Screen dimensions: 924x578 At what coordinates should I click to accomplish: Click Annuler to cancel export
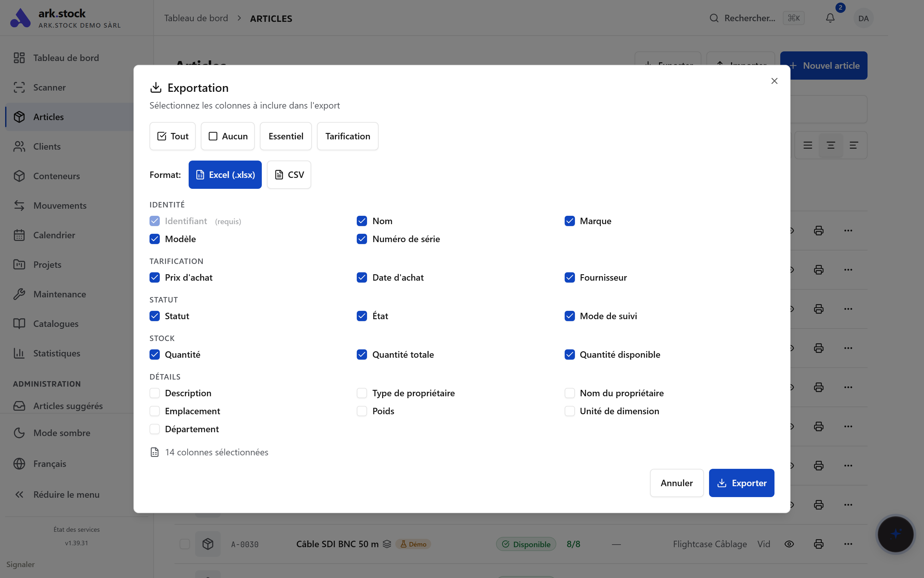tap(676, 483)
